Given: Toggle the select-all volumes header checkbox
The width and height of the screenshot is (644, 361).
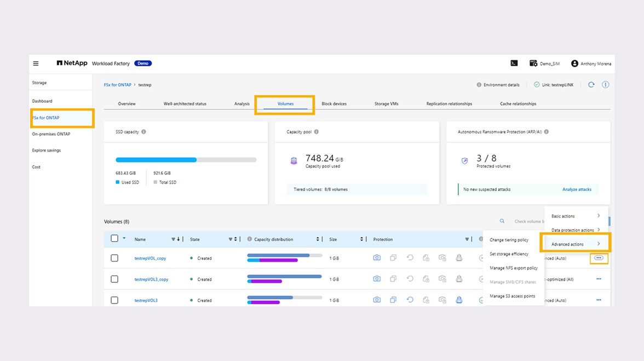Looking at the screenshot, I should [114, 238].
